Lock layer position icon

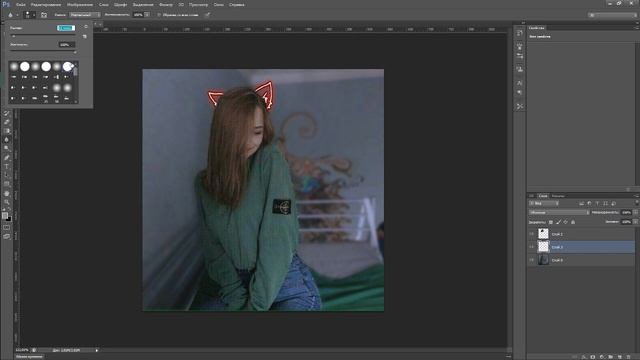(x=566, y=222)
